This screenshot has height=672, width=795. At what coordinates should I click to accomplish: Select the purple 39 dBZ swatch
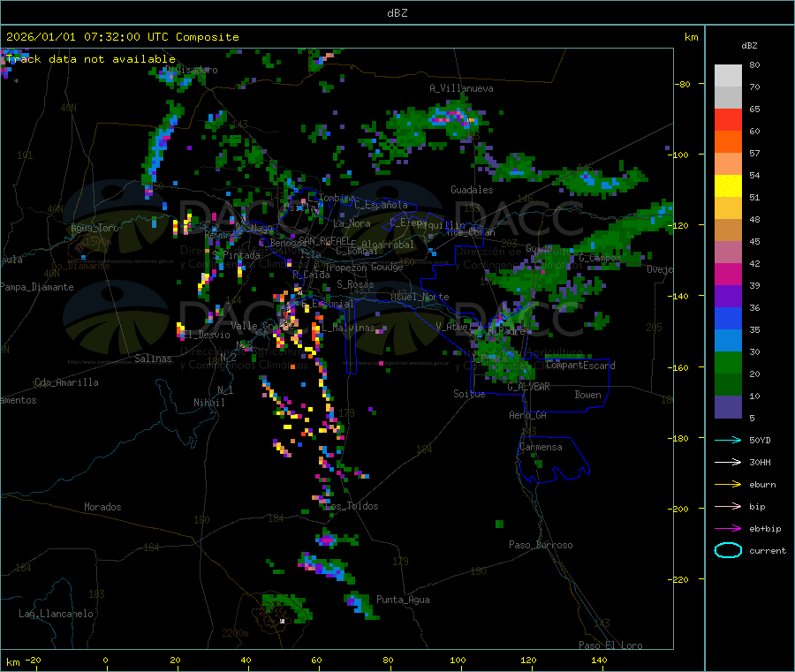pos(728,297)
